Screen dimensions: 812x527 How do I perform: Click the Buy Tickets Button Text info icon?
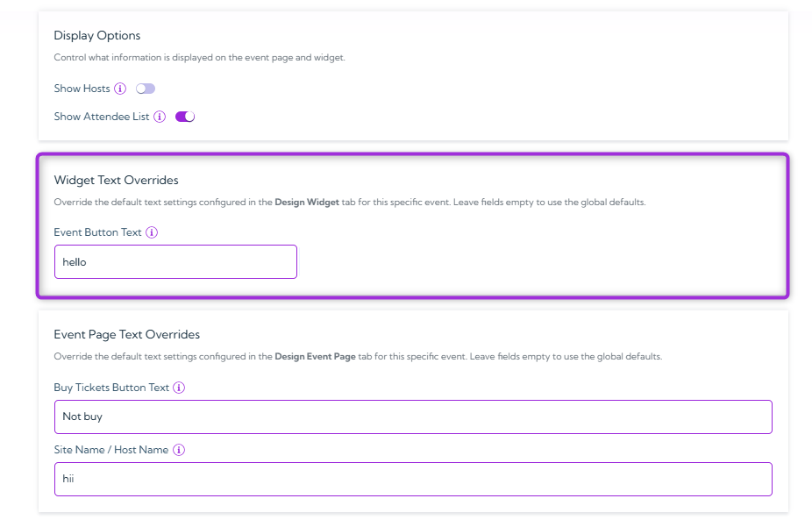(178, 387)
